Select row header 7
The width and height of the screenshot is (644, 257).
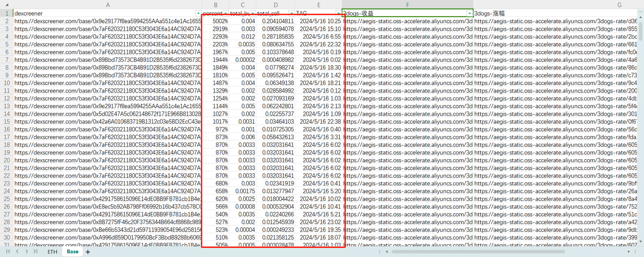point(6,60)
